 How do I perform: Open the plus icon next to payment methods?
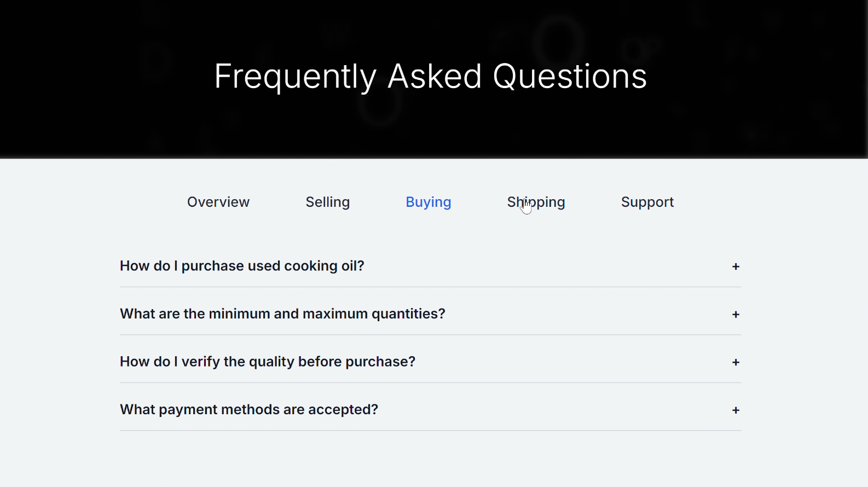tap(736, 410)
